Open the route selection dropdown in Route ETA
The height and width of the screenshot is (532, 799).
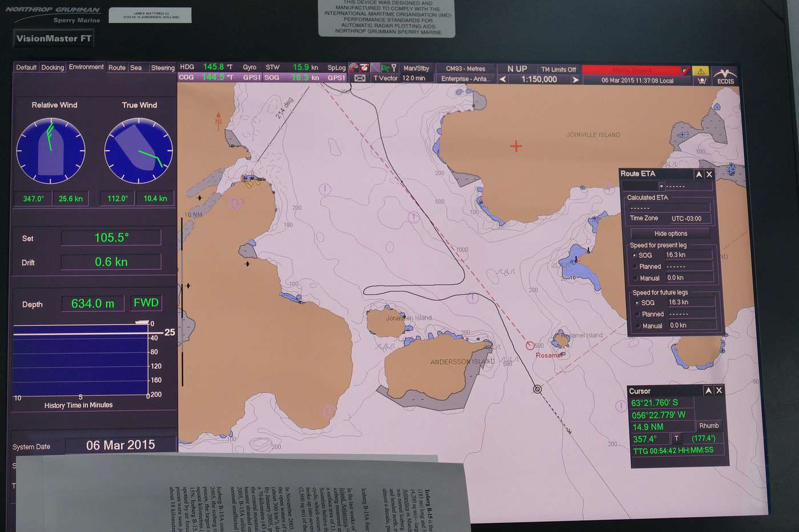coord(661,186)
